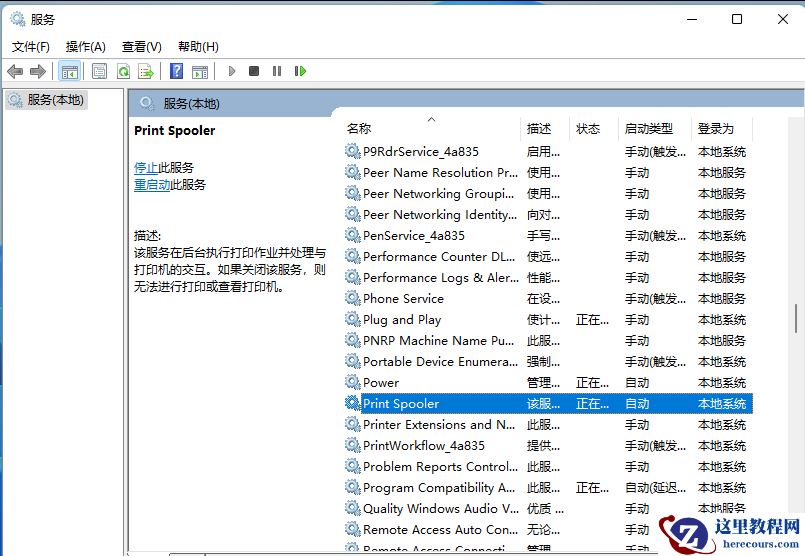Click 自动(延迟... startup type of Program Compatibility
The width and height of the screenshot is (805, 556).
pos(655,488)
